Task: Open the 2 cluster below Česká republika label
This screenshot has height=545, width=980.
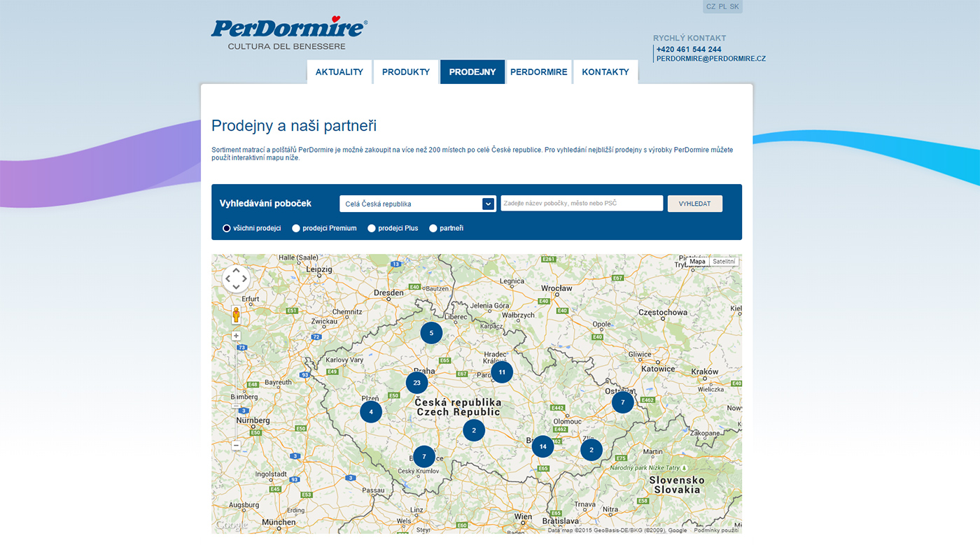Action: [474, 430]
